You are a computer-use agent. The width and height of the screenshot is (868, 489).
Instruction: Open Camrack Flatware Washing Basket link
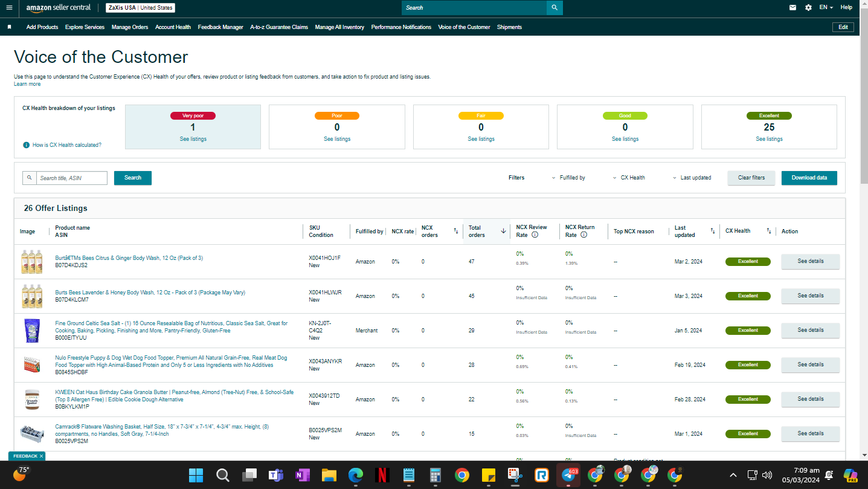[162, 430]
